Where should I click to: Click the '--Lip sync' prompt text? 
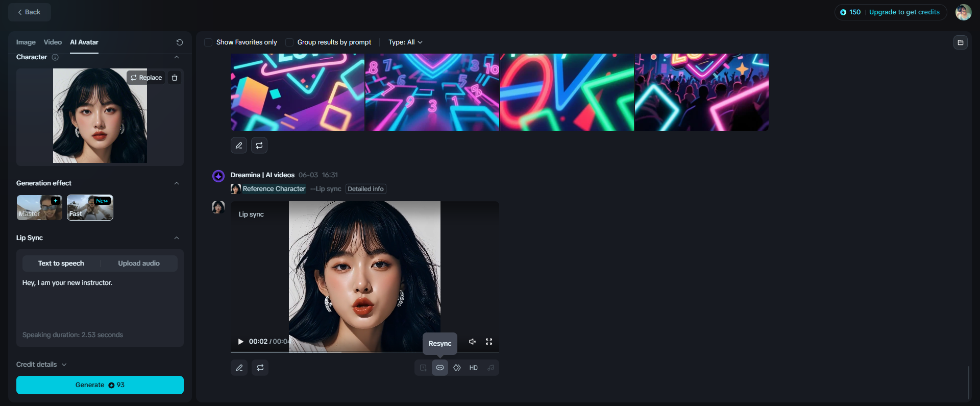pyautogui.click(x=326, y=189)
